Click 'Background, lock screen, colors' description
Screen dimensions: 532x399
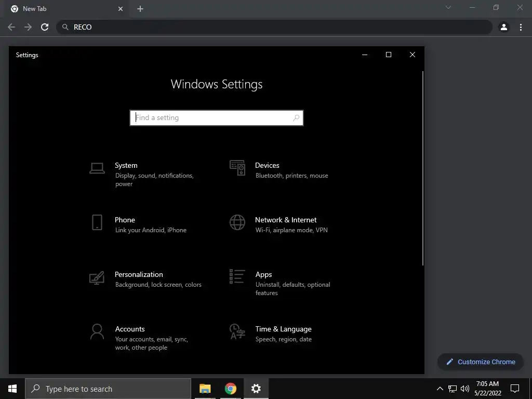tap(158, 285)
